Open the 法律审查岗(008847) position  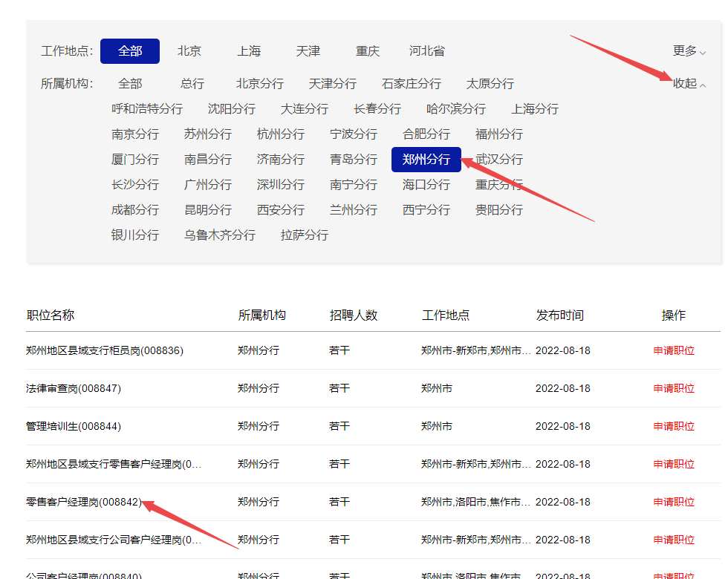pos(74,388)
